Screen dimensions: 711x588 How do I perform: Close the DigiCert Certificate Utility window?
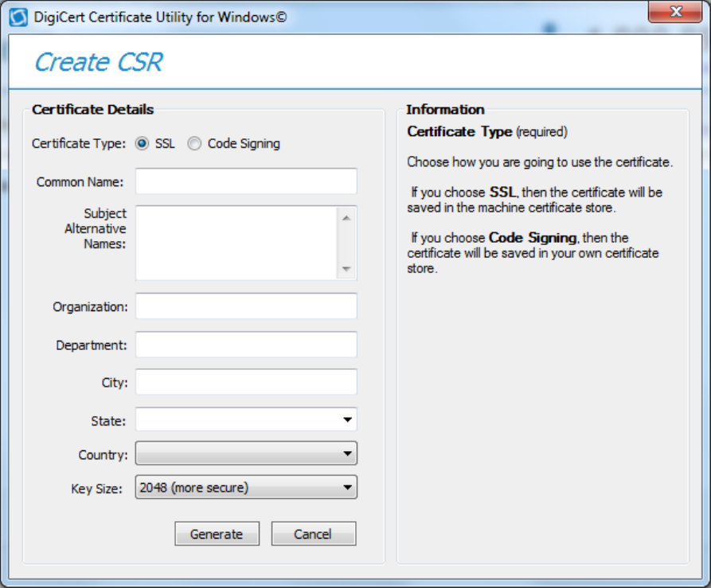(x=675, y=11)
